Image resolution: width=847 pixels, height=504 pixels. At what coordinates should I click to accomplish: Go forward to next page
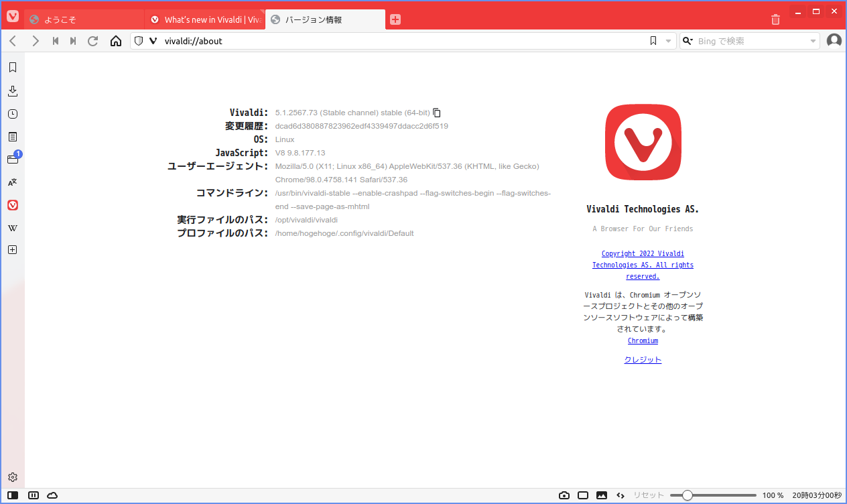36,41
